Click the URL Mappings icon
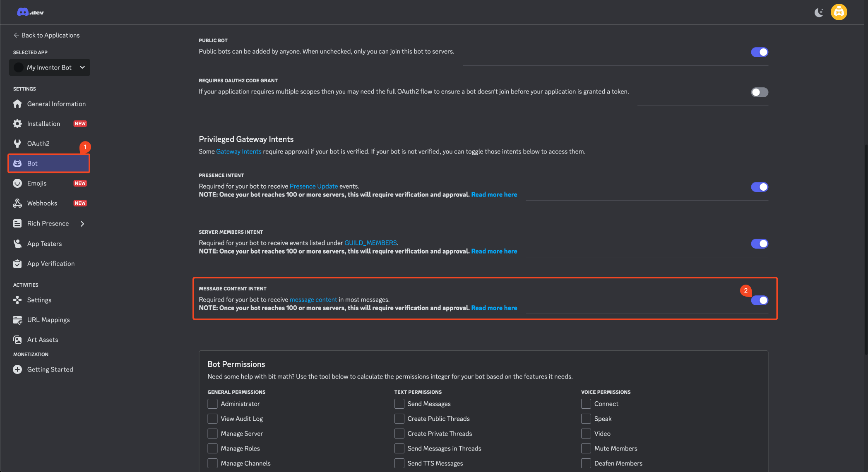This screenshot has width=868, height=472. 17,320
